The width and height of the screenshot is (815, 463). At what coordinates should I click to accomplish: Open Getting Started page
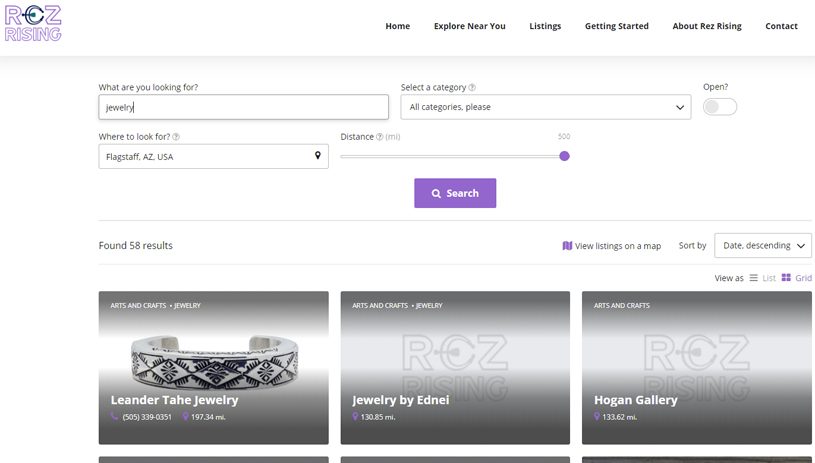click(x=616, y=26)
